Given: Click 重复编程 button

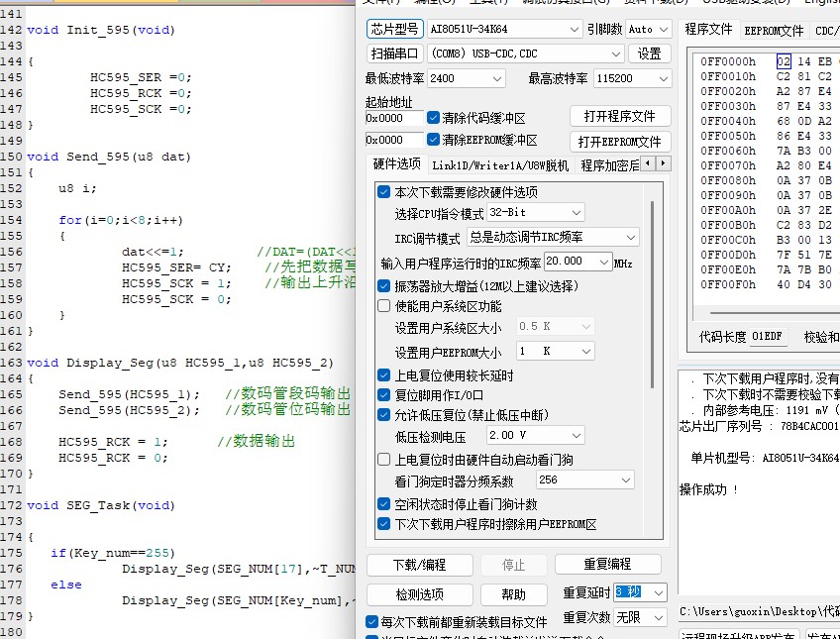Looking at the screenshot, I should coord(607,564).
